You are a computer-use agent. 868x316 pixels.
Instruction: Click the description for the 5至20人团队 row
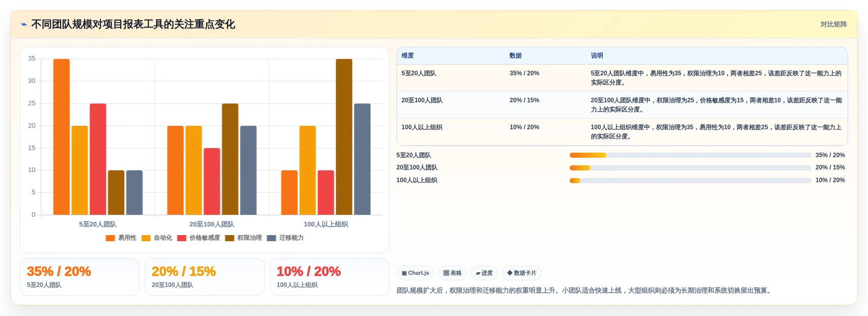(716, 78)
